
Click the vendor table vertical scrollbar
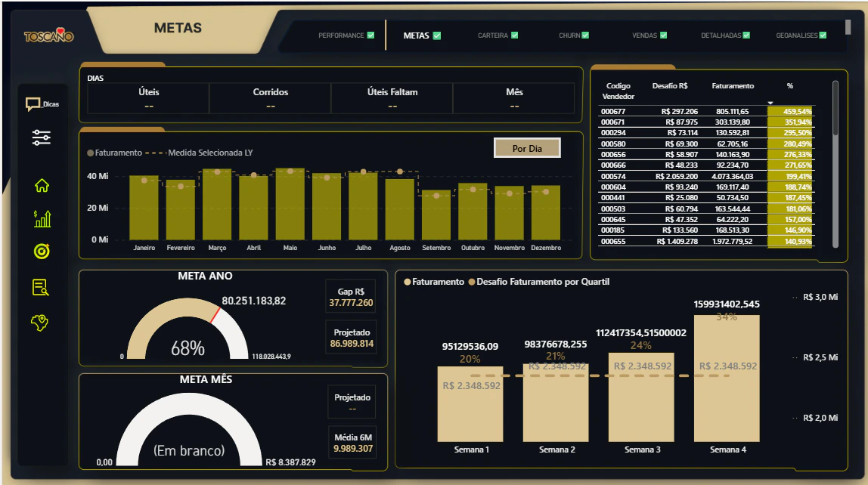tap(835, 108)
